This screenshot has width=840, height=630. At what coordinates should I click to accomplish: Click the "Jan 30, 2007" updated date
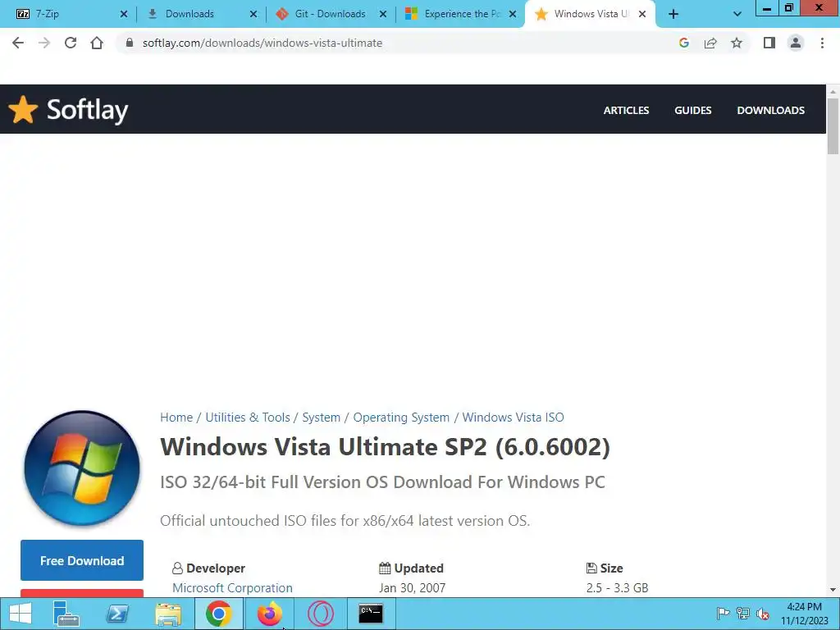412,588
